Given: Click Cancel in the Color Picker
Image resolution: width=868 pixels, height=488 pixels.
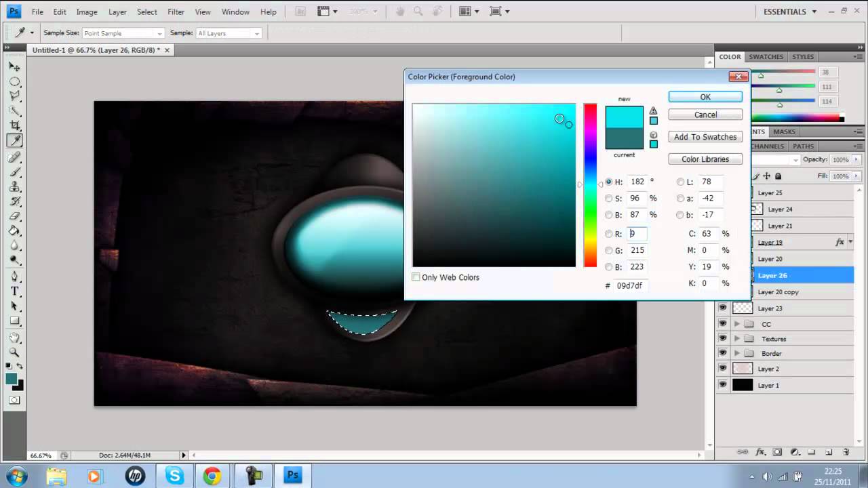Looking at the screenshot, I should click(705, 115).
